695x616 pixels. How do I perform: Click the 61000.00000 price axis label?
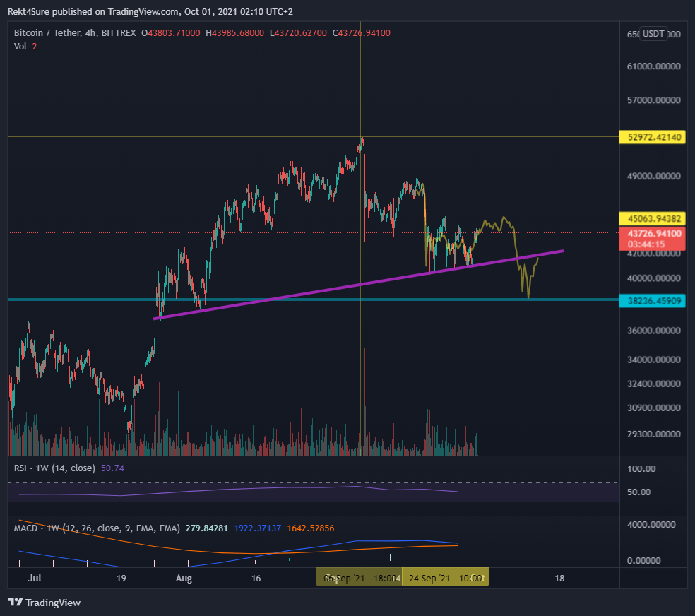654,66
